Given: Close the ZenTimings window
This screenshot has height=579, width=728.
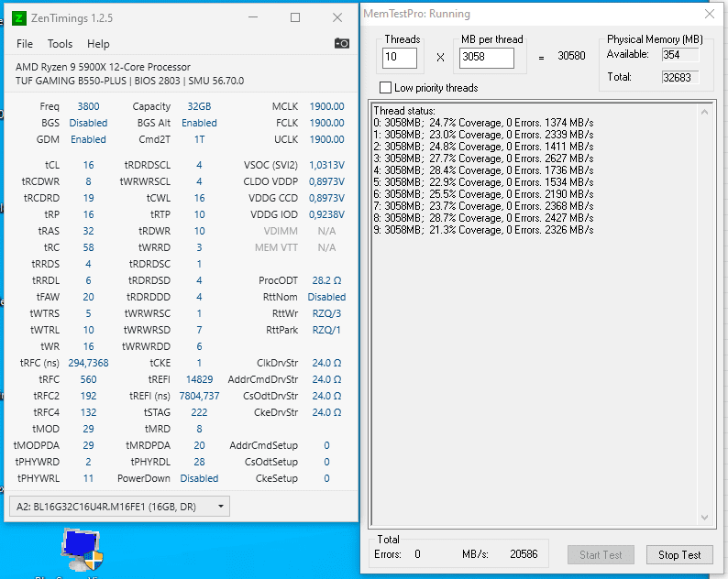Looking at the screenshot, I should 337,17.
